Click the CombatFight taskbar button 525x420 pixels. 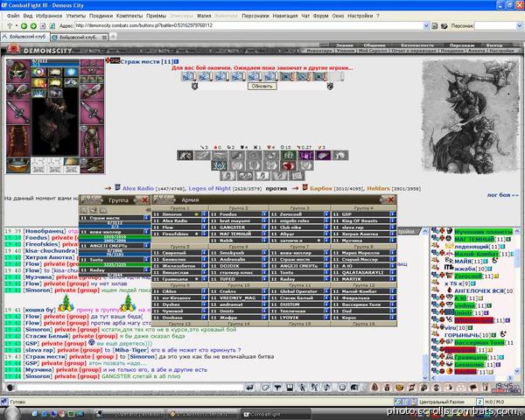[x=276, y=414]
